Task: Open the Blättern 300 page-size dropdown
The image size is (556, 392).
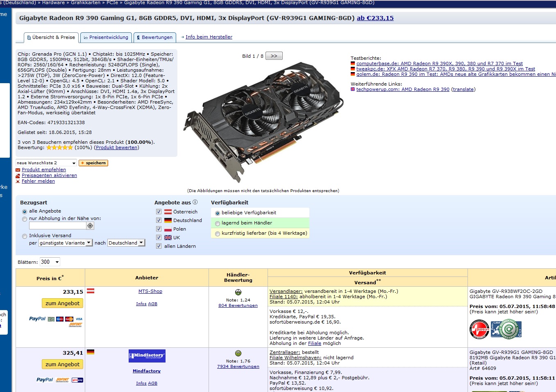Action: (50, 262)
